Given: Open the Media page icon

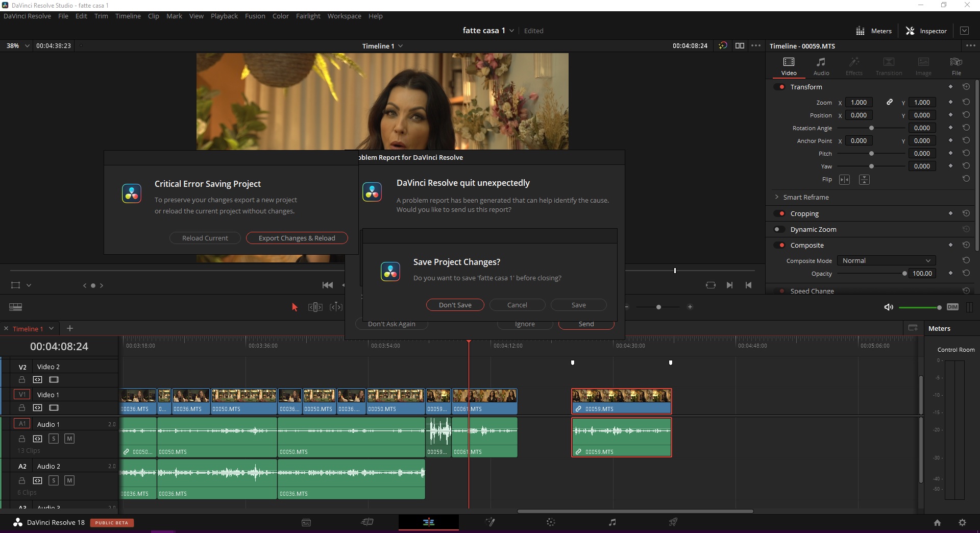Looking at the screenshot, I should pos(306,522).
